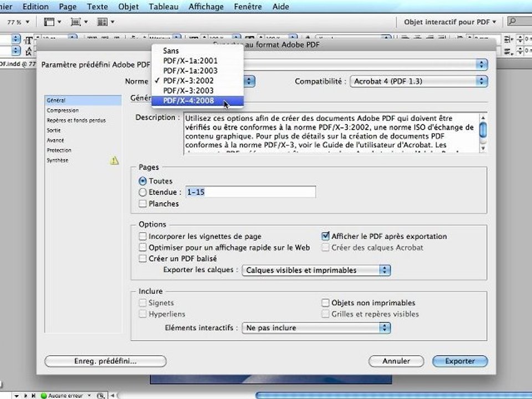The image size is (532, 399).
Task: Uncheck Afficher le PDF après exportation
Action: tap(325, 236)
